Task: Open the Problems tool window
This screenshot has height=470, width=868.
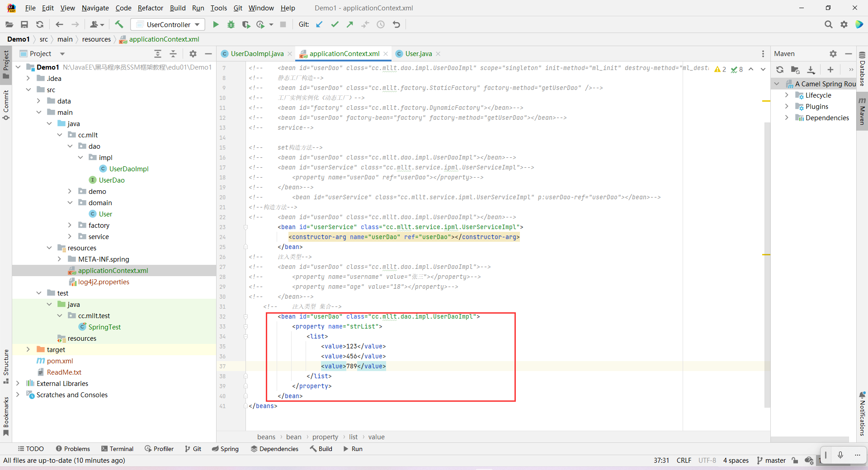Action: 73,449
